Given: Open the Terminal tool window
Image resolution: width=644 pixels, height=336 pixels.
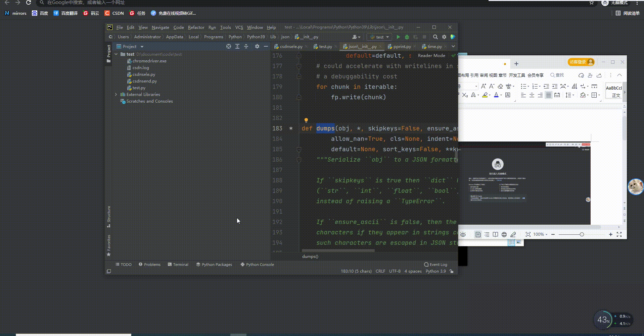Looking at the screenshot, I should [x=178, y=265].
